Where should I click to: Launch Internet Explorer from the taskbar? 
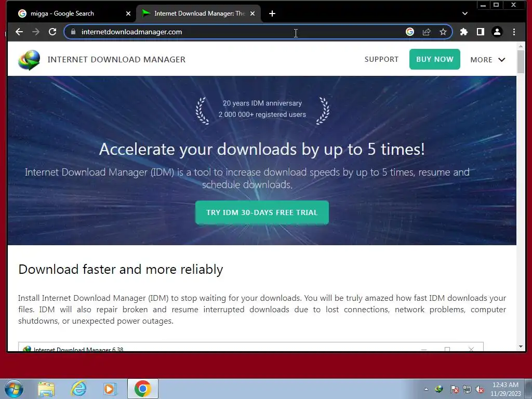(x=78, y=389)
